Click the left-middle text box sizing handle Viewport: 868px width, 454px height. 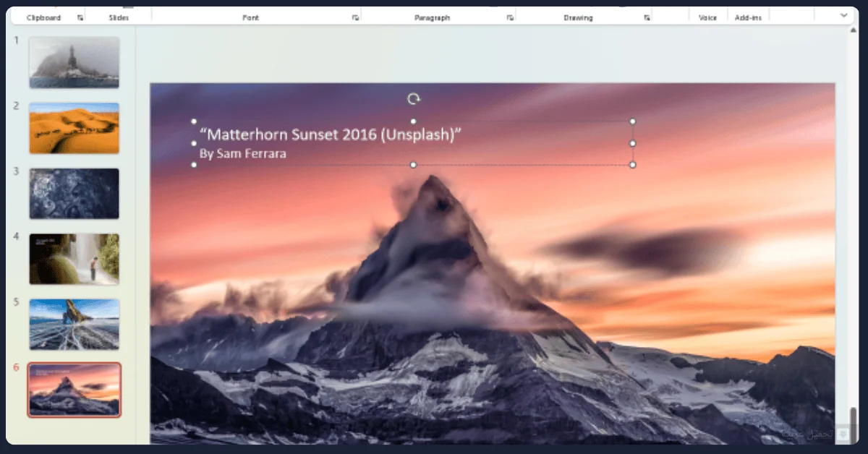[194, 143]
